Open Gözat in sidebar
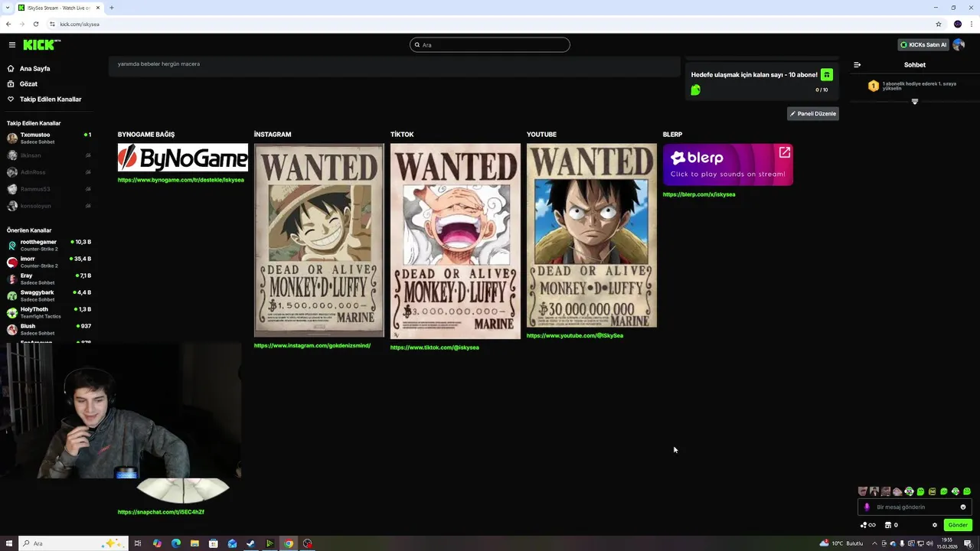 [x=28, y=83]
